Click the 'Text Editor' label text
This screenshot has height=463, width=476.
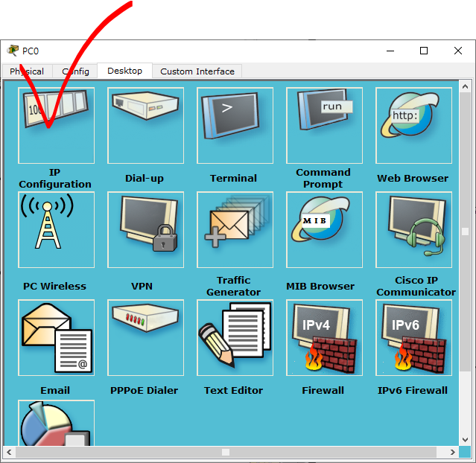pos(233,390)
